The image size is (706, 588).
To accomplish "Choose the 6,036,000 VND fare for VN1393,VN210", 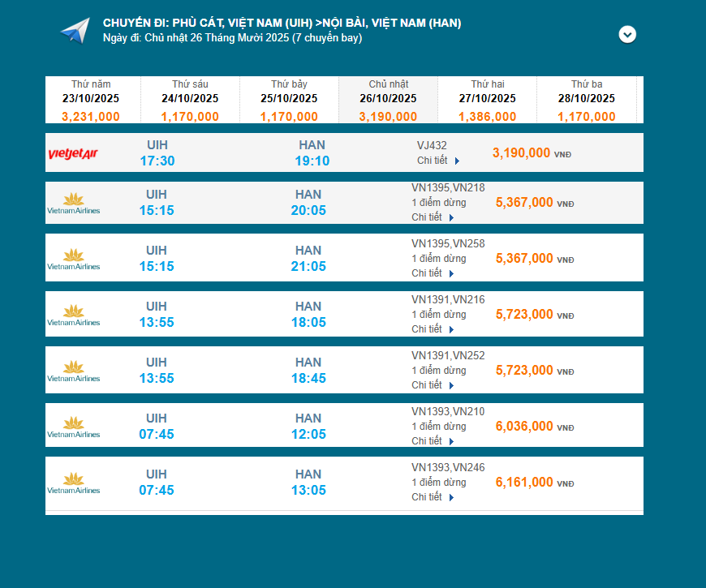I will (x=524, y=427).
